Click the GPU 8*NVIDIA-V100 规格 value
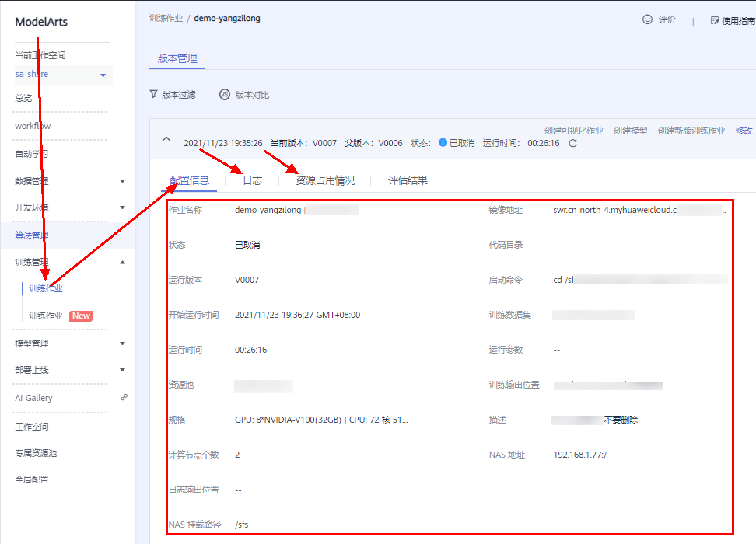 coord(321,420)
